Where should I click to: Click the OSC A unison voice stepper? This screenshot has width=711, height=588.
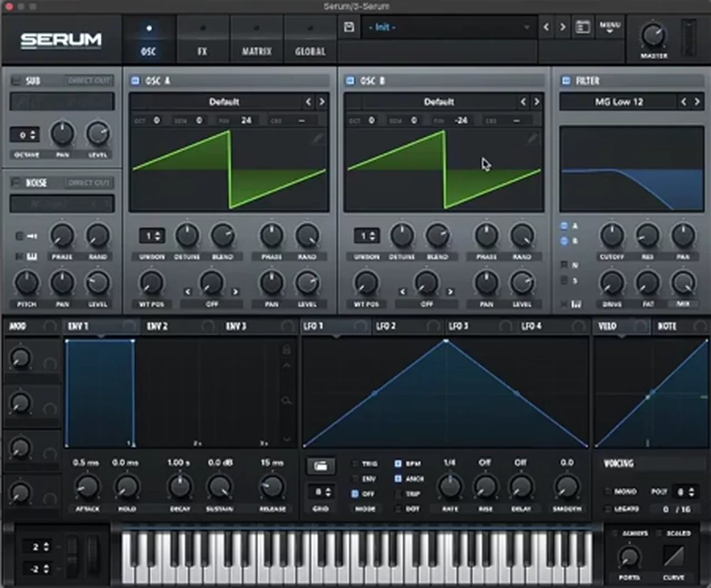(x=152, y=236)
